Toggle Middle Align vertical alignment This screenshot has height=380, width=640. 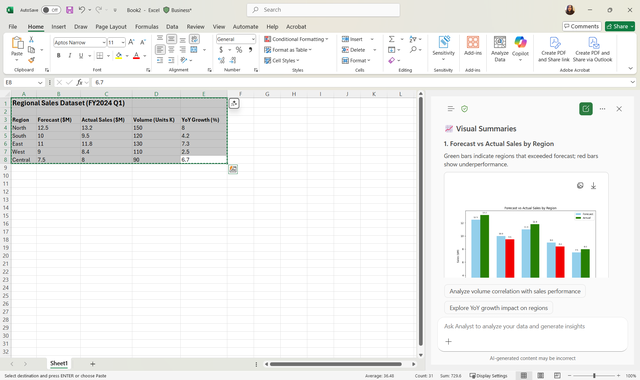pos(171,39)
